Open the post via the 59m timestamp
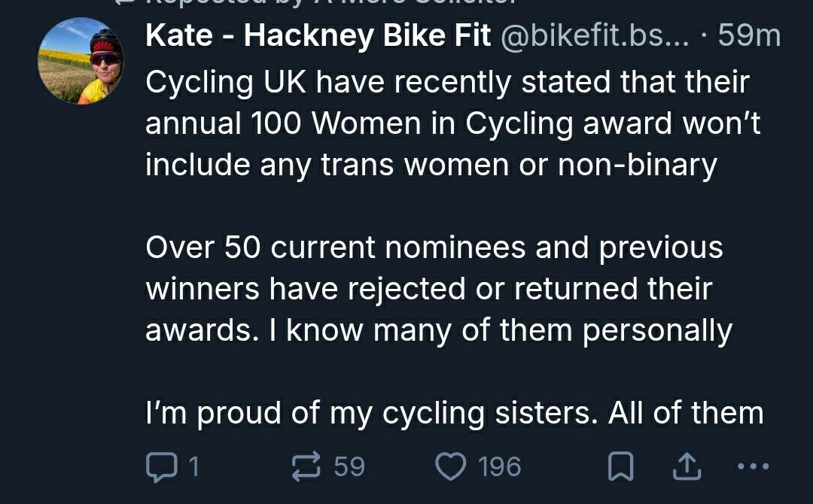This screenshot has width=813, height=504. pyautogui.click(x=749, y=36)
